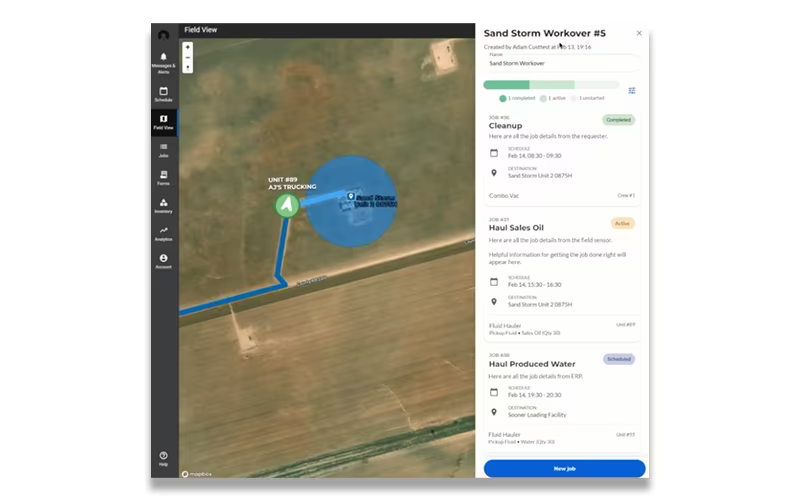Image resolution: width=800 pixels, height=500 pixels.
Task: Click the Name field Sand Storm Workover
Action: (x=562, y=63)
